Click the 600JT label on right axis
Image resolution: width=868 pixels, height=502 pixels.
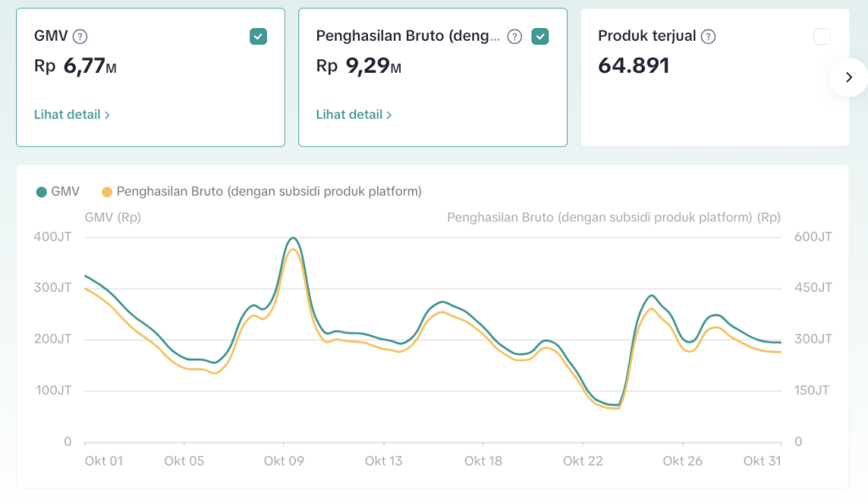[x=812, y=237]
